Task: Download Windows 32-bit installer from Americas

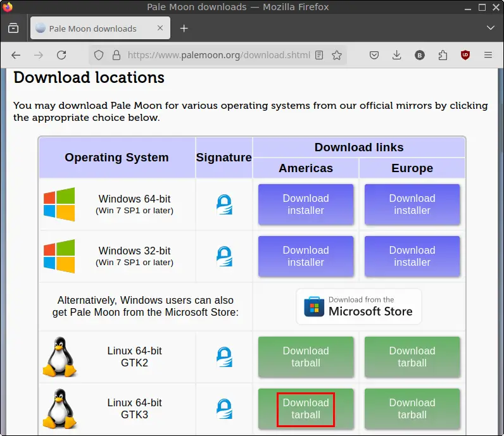Action: tap(306, 256)
